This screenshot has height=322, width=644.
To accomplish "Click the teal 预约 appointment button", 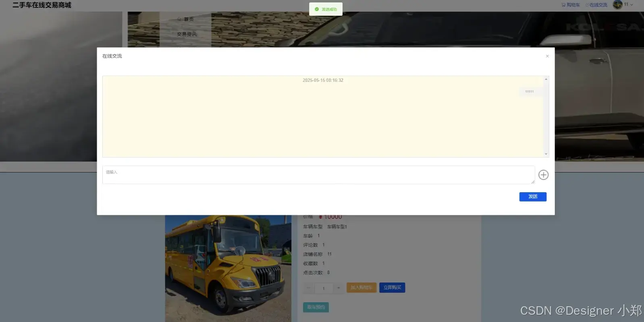I will (x=316, y=307).
